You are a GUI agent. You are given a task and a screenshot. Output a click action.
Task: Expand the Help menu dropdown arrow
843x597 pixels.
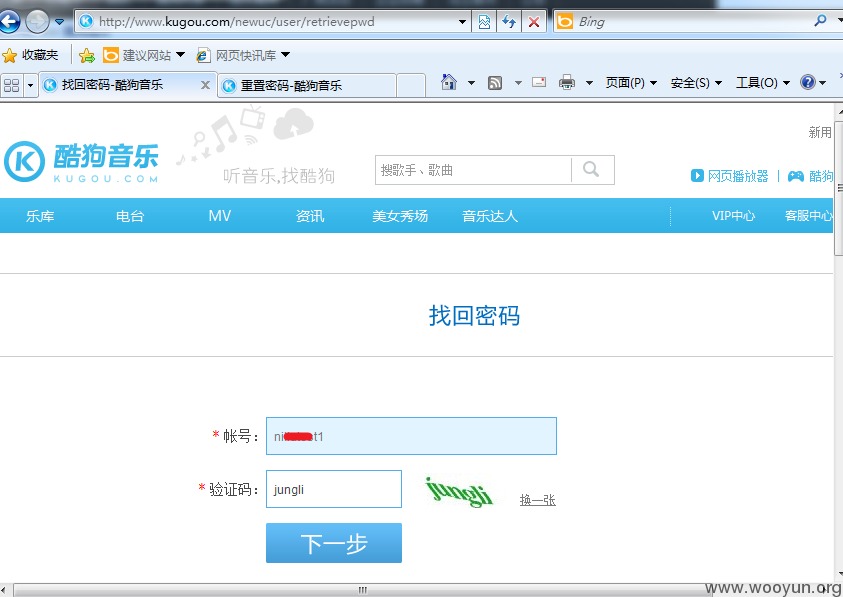tap(823, 83)
